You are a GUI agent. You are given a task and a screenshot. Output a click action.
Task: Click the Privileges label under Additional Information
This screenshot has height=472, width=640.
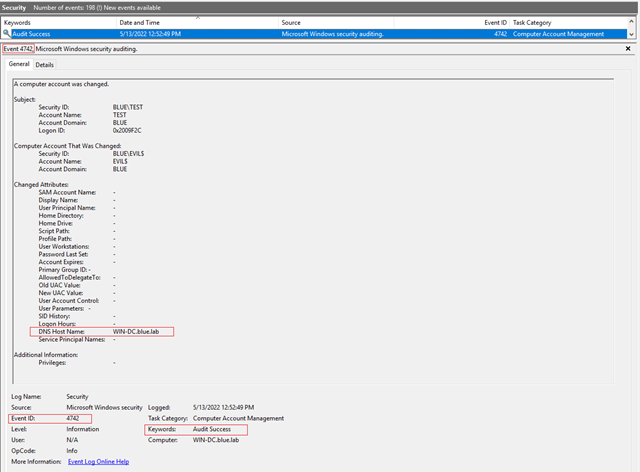coord(52,363)
